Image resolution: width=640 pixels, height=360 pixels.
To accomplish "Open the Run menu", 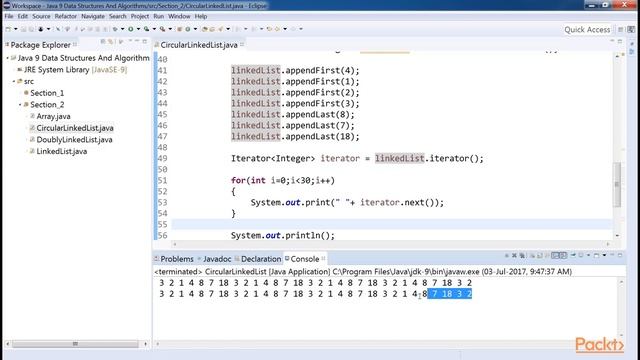I will tap(159, 16).
